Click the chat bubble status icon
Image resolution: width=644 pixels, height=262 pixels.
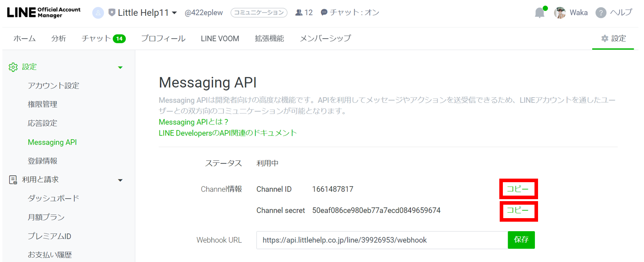[x=324, y=13]
